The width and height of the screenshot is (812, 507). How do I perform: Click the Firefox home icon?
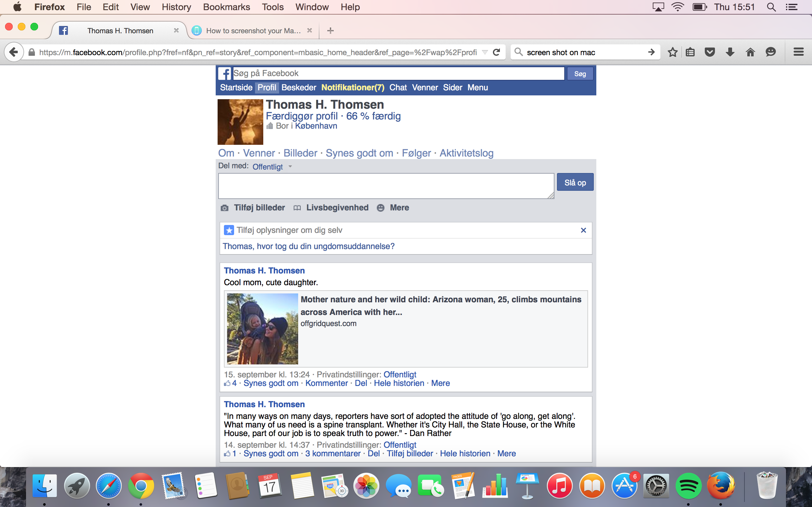(750, 52)
